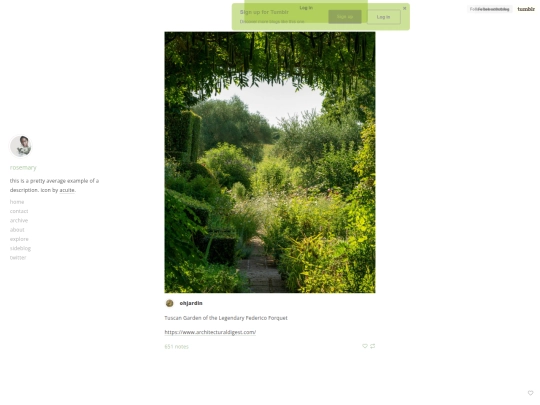
Task: Open the contact page link
Action: [19, 211]
